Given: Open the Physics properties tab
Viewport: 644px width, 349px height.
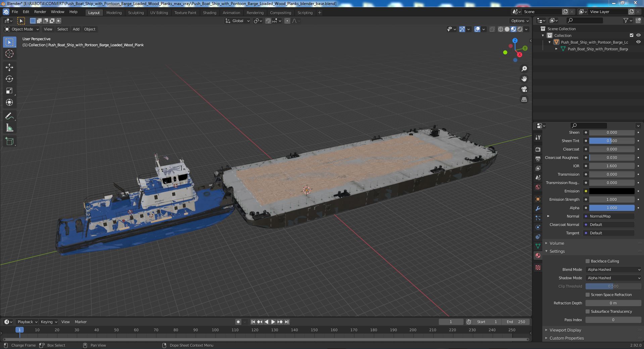Looking at the screenshot, I should (x=538, y=227).
